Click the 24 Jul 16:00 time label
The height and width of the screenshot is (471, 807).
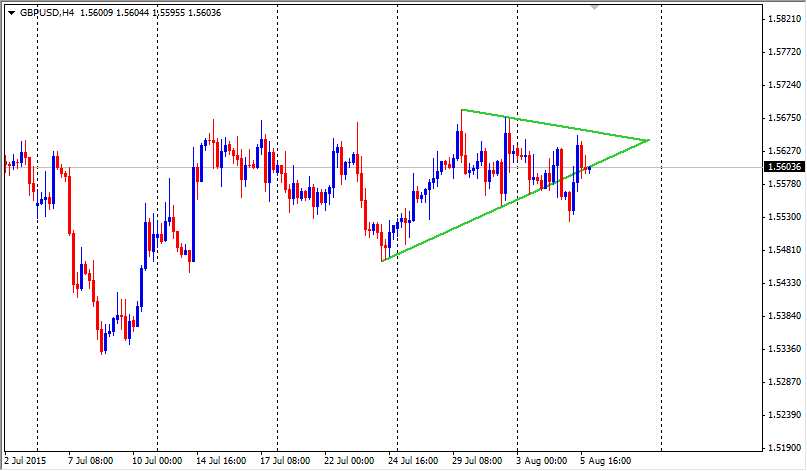tap(413, 461)
